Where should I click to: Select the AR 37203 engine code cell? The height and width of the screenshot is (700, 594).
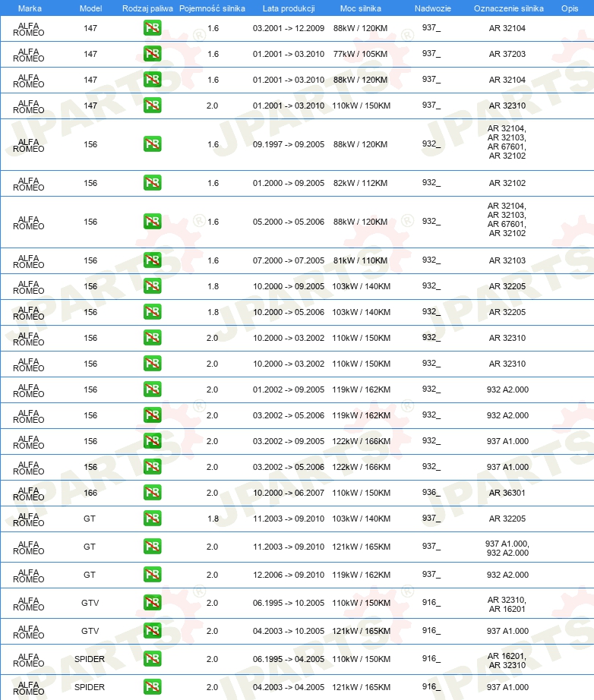click(x=507, y=54)
